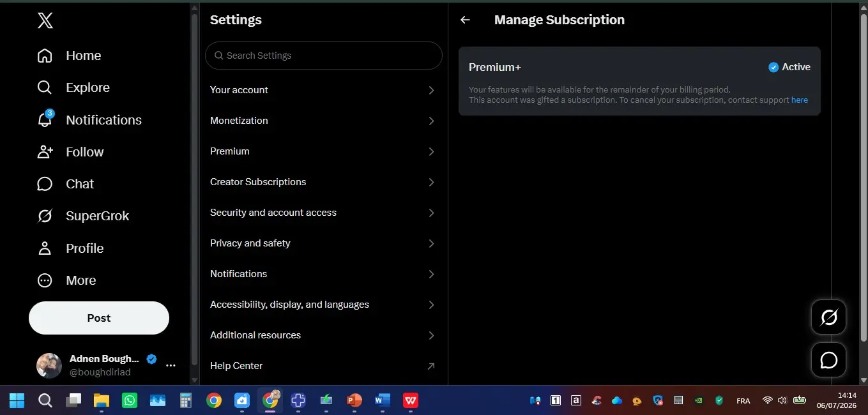The height and width of the screenshot is (415, 868).
Task: Open the Home icon in sidebar
Action: tap(45, 56)
